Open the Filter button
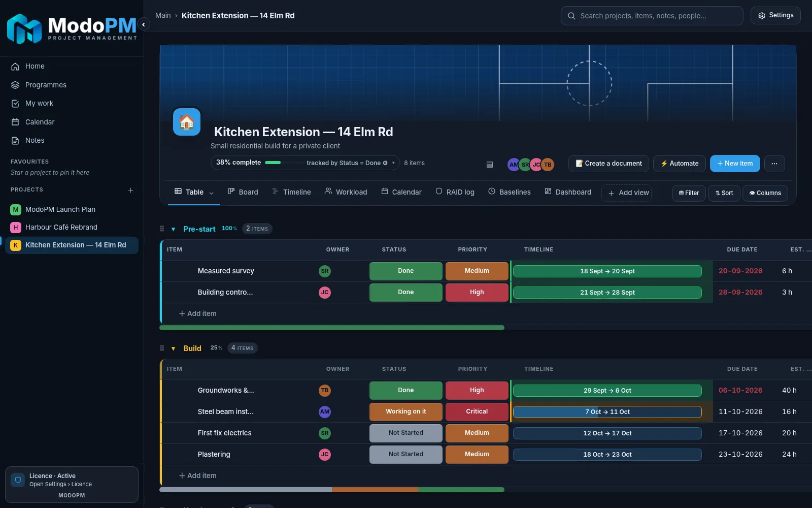 coord(689,193)
